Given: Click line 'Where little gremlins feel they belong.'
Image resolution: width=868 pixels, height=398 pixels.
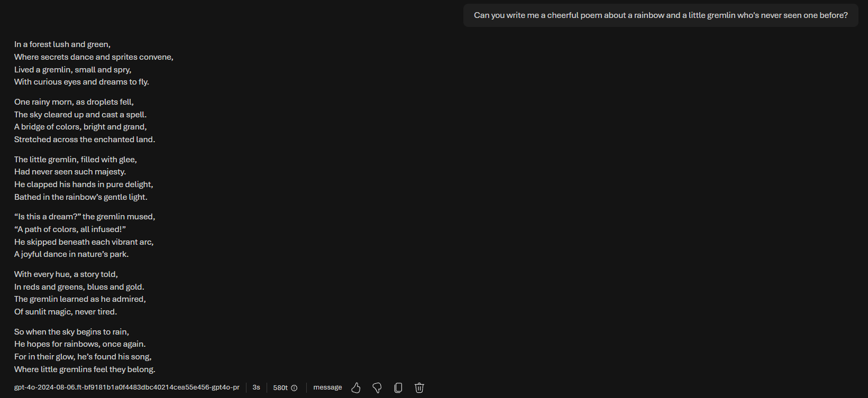Looking at the screenshot, I should coord(85,369).
